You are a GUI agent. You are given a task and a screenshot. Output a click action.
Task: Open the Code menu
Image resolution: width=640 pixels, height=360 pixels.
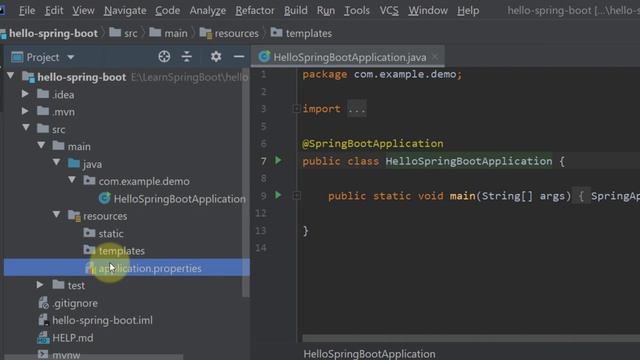coord(167,11)
